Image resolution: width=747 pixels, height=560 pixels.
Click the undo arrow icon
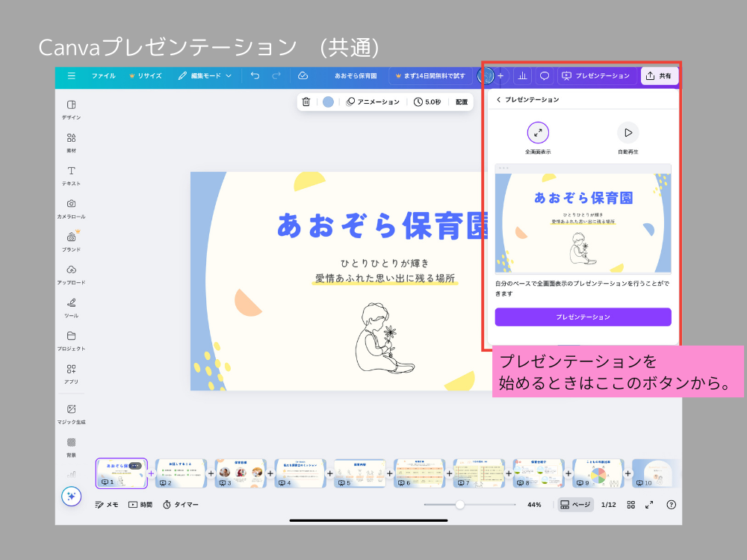(255, 75)
